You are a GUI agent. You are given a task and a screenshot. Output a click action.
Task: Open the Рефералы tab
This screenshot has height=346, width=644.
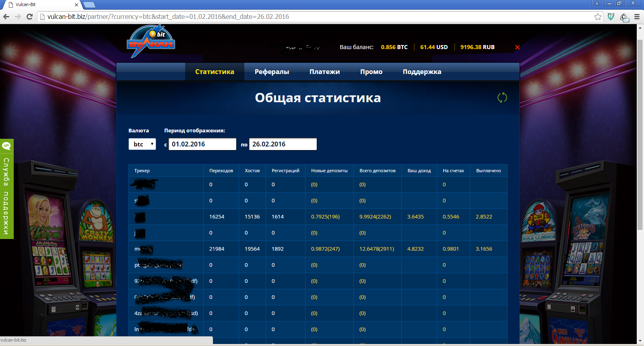click(x=272, y=72)
